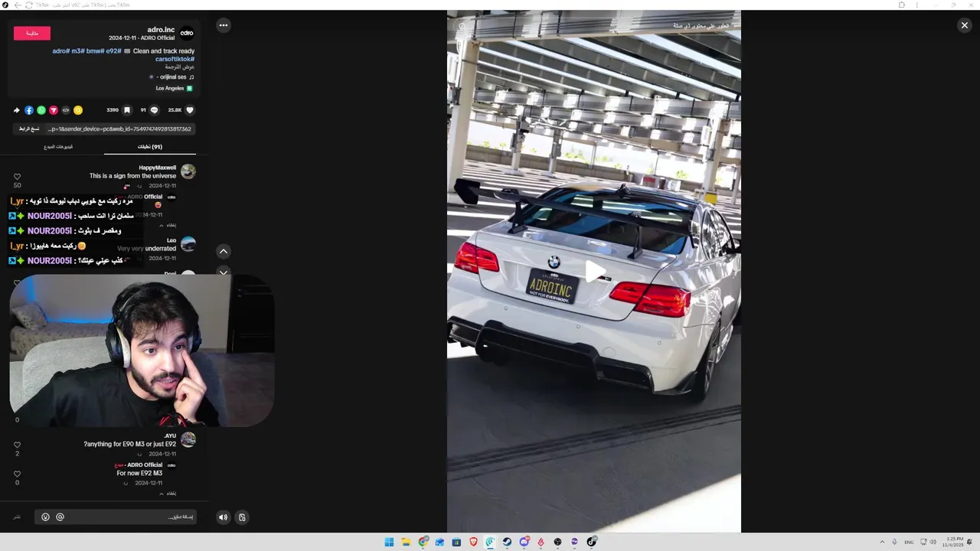
Task: Show hidden system tray icons
Action: (x=882, y=542)
